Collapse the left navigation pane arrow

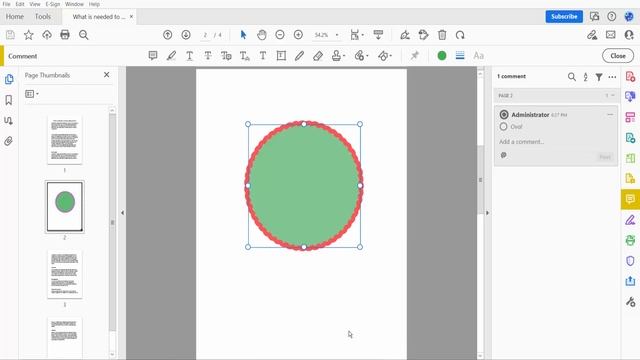(x=122, y=213)
